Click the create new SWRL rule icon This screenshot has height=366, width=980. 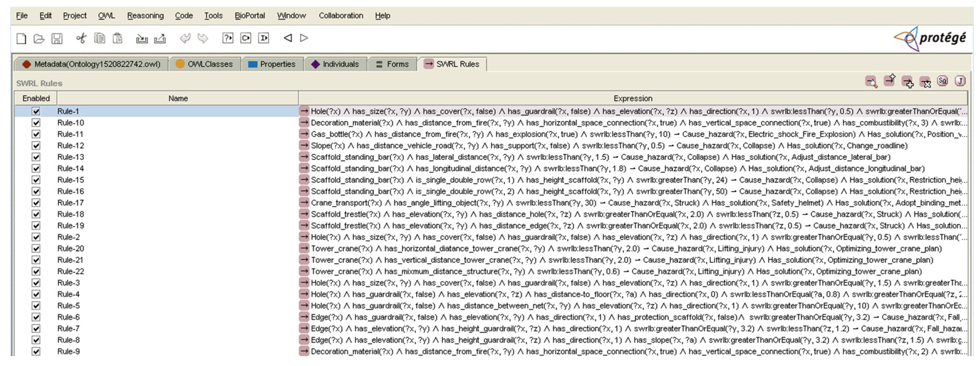coord(889,81)
